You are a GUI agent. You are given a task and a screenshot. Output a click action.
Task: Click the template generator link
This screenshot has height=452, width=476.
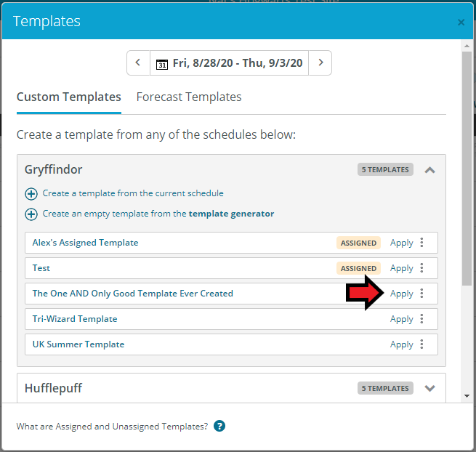(x=231, y=214)
